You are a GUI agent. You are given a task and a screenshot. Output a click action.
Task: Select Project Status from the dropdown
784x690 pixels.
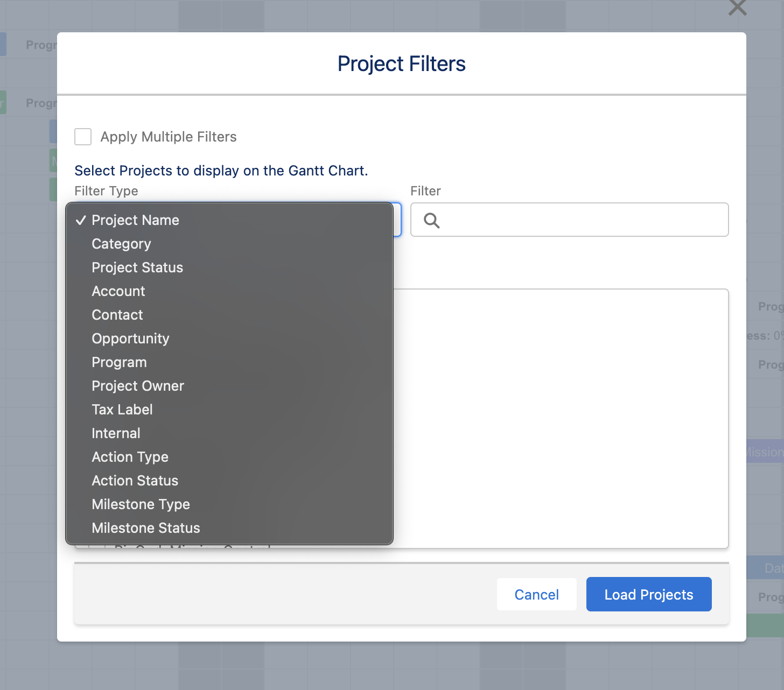(137, 267)
